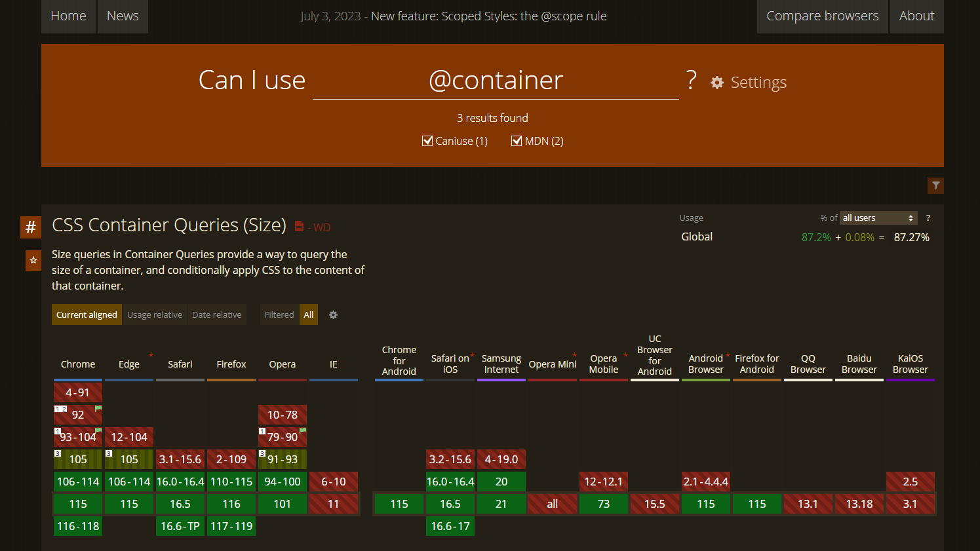Open the About page
980x551 pixels.
pos(916,16)
